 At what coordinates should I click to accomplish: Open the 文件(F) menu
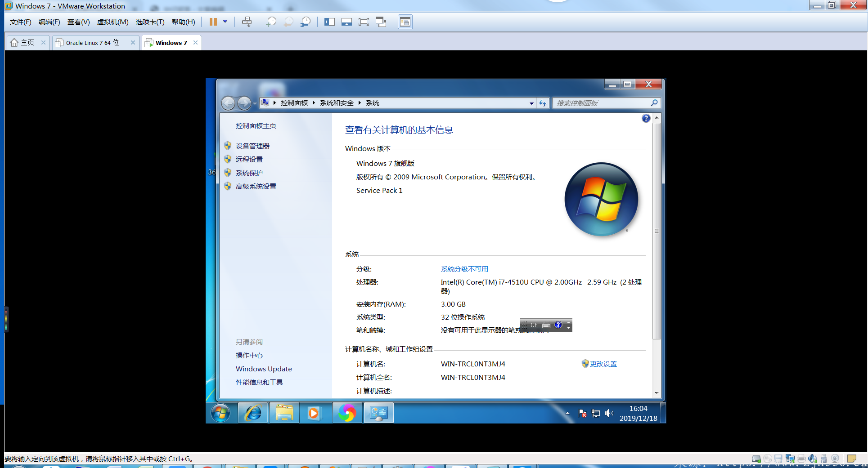click(x=21, y=22)
